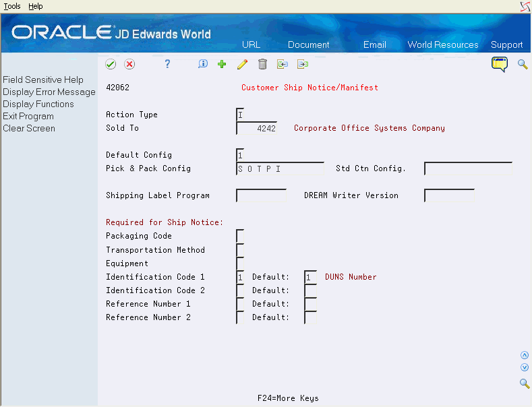Click the Pick & Pack Config field
The width and height of the screenshot is (532, 407).
point(280,168)
